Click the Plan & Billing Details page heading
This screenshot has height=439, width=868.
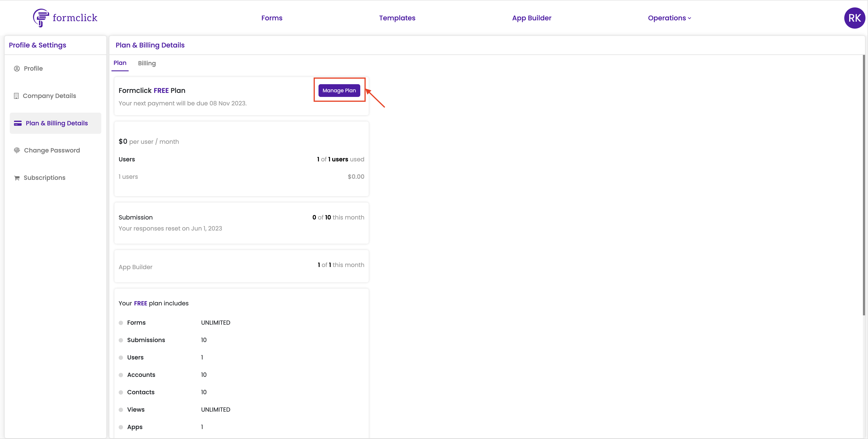pos(150,45)
